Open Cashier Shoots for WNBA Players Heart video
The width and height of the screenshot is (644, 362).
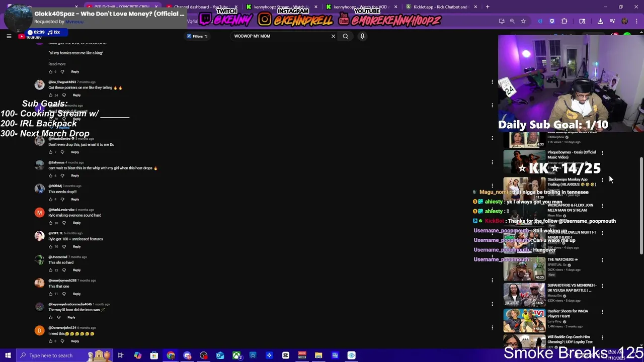524,320
